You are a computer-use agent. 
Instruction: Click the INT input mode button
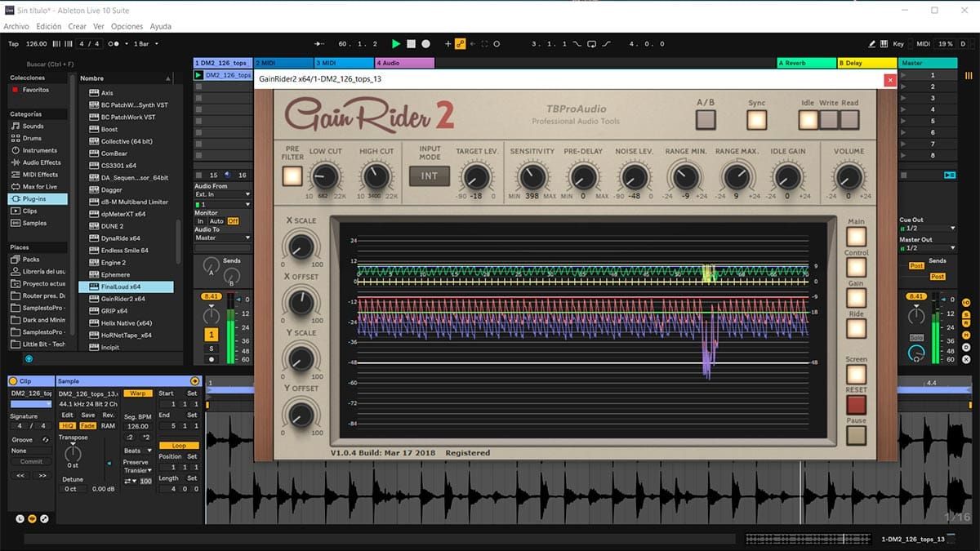click(430, 176)
